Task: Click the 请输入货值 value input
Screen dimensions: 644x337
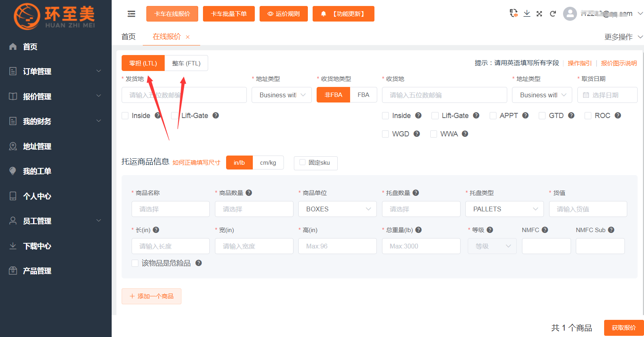Action: point(588,209)
